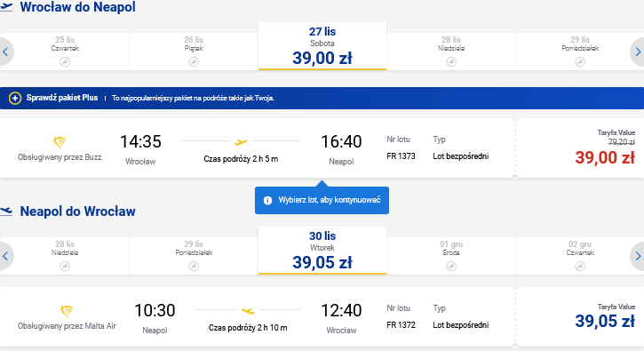Select the 14:35 Wrocław to Neapol flight row
Image resolution: width=644 pixels, height=351 pixels.
pyautogui.click(x=258, y=148)
